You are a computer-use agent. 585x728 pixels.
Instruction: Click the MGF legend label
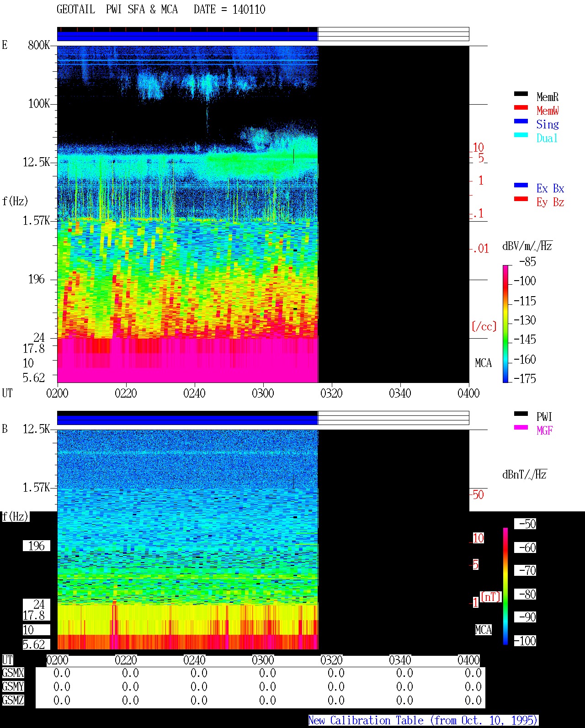click(x=545, y=430)
